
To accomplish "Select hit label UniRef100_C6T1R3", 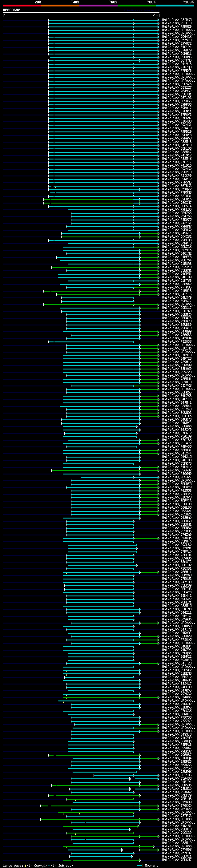I will click(x=177, y=98).
